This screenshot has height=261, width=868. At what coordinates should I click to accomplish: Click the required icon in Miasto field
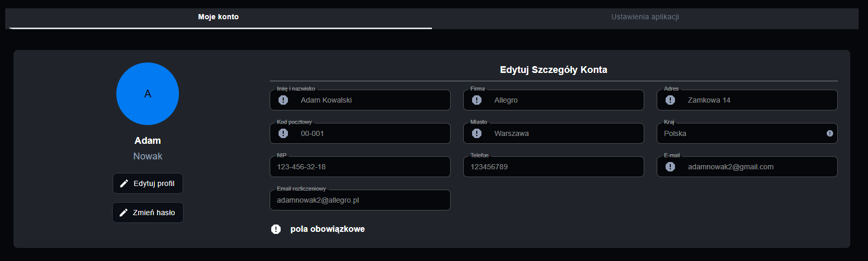[477, 133]
